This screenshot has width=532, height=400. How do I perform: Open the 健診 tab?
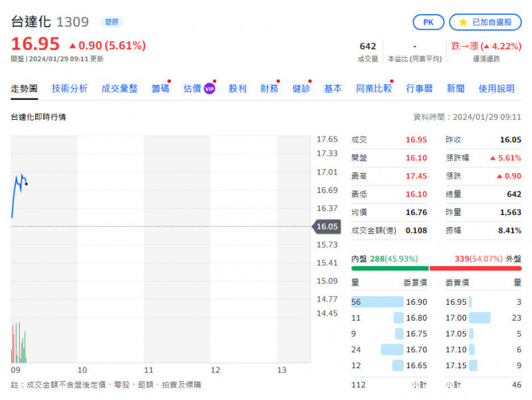(301, 89)
